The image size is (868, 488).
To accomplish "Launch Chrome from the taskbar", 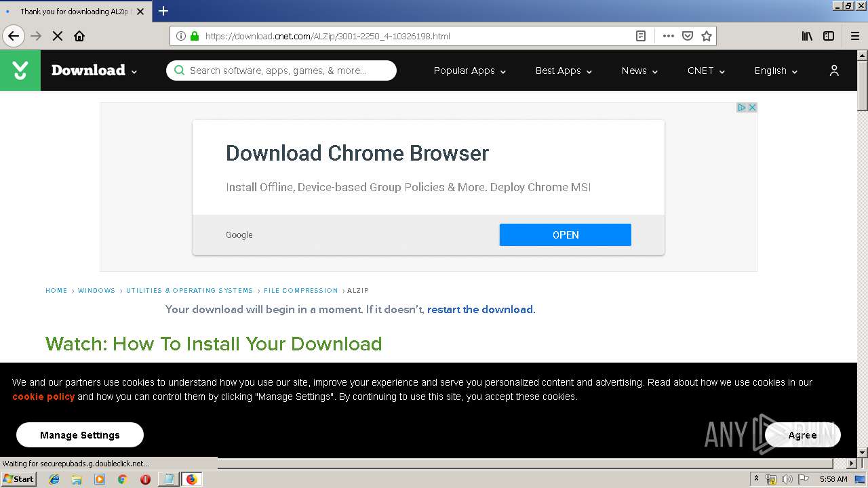I will coord(122,479).
